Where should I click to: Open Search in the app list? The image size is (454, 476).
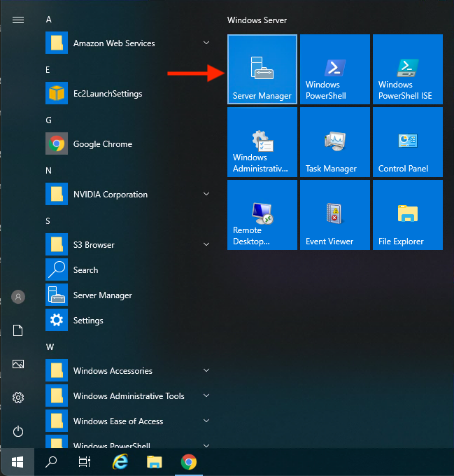pyautogui.click(x=127, y=269)
